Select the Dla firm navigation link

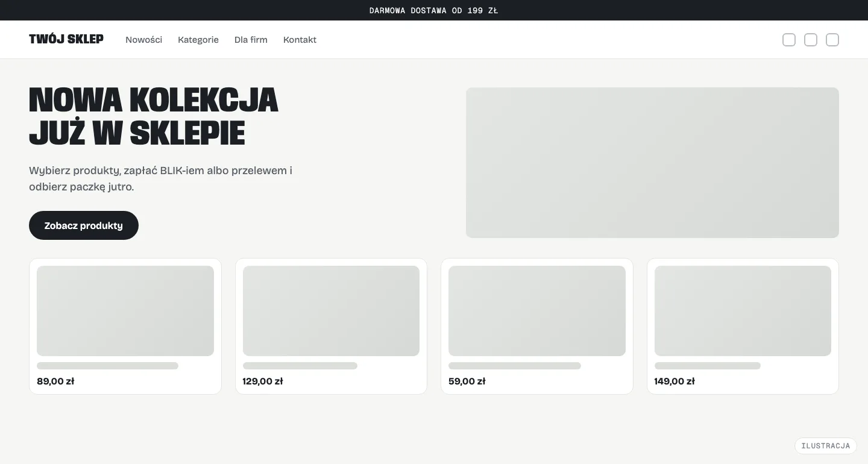point(251,40)
